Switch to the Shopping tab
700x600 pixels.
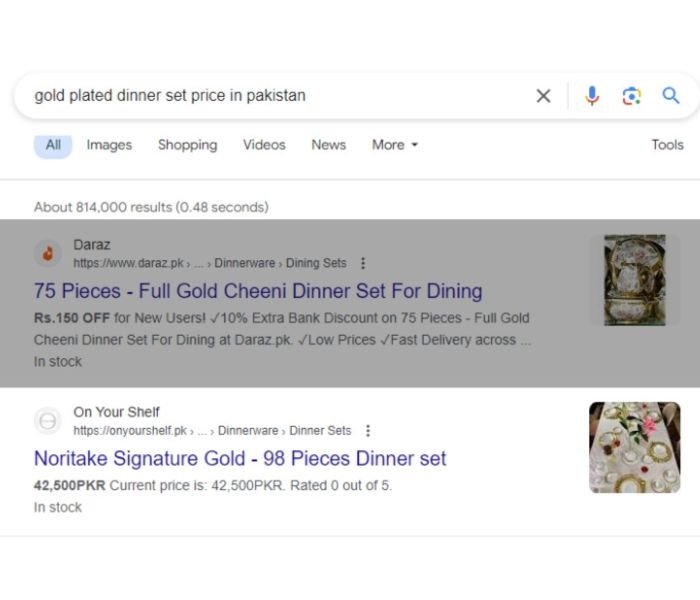[187, 145]
